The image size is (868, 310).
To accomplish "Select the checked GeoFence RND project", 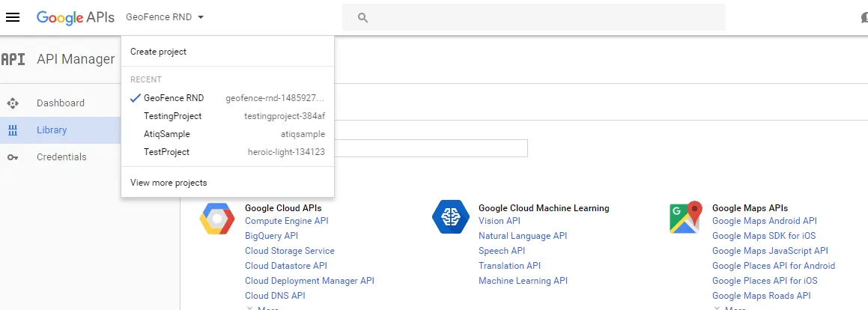I will pyautogui.click(x=174, y=98).
